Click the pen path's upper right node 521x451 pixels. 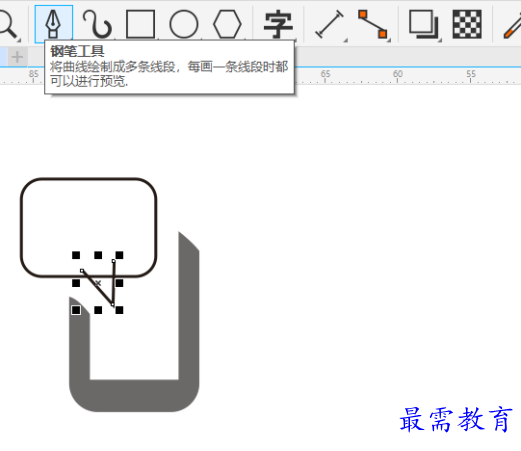click(114, 261)
